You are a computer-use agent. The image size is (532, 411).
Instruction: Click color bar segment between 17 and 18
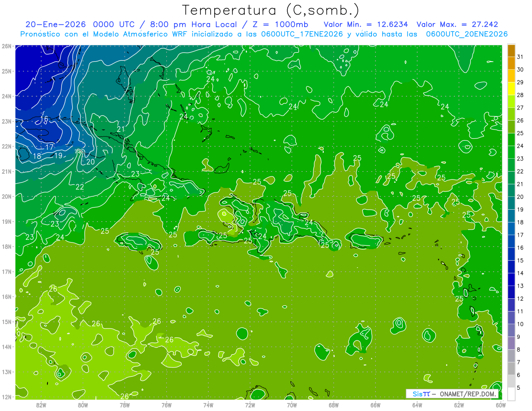point(511,229)
